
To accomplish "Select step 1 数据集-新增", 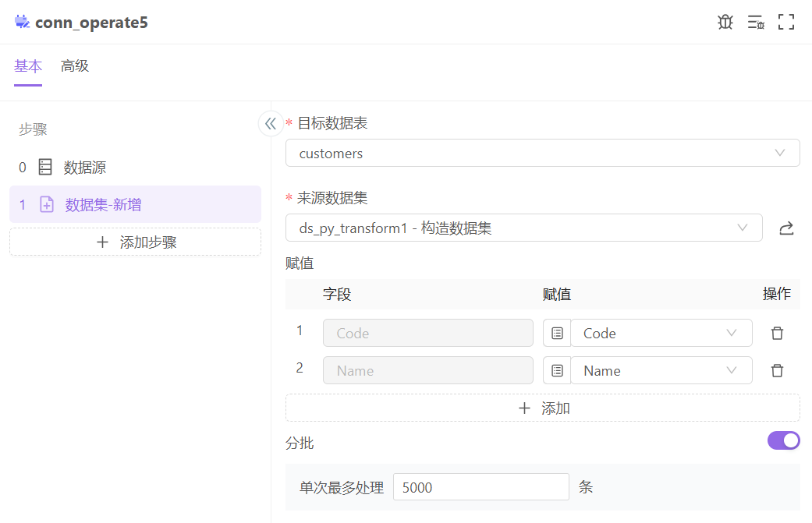I will (135, 204).
